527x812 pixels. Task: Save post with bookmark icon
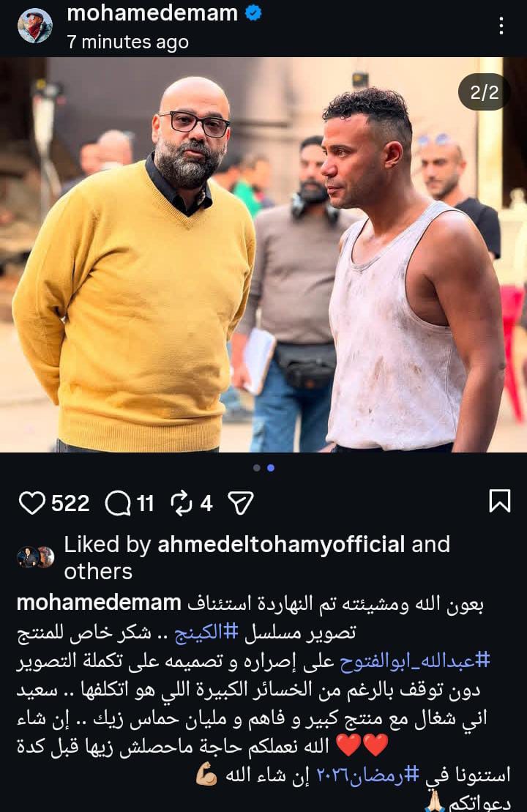point(500,501)
